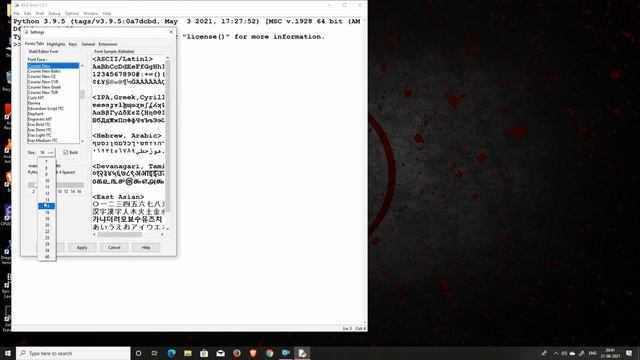Screen dimensions: 640x360
Task: Click the Help button in Settings
Action: 146,247
